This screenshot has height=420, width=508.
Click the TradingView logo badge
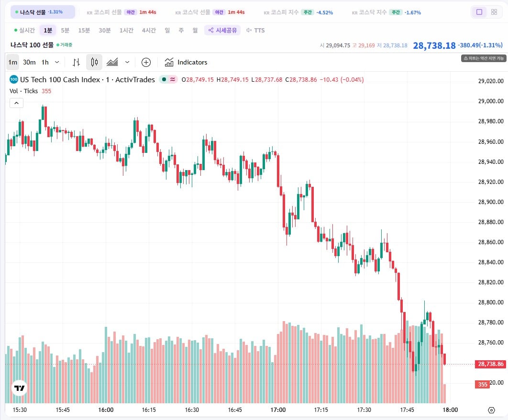point(20,388)
